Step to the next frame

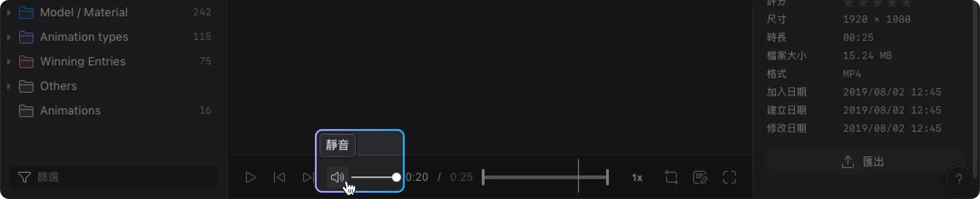pyautogui.click(x=308, y=177)
